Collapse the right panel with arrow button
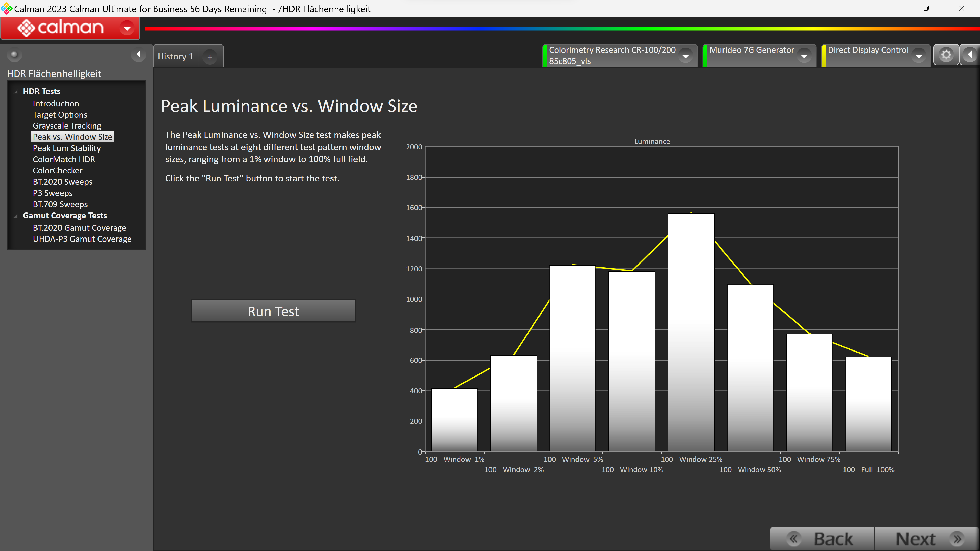This screenshot has height=551, width=980. point(970,55)
